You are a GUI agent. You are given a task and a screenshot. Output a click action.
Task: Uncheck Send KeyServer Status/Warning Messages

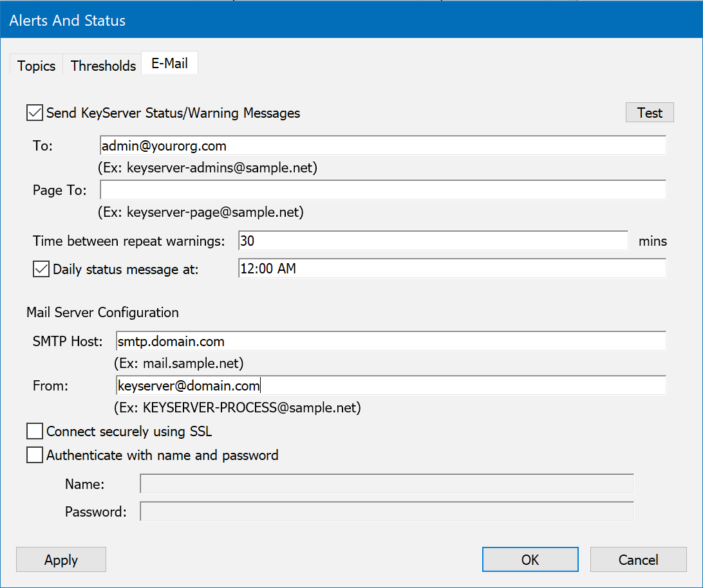[x=35, y=113]
